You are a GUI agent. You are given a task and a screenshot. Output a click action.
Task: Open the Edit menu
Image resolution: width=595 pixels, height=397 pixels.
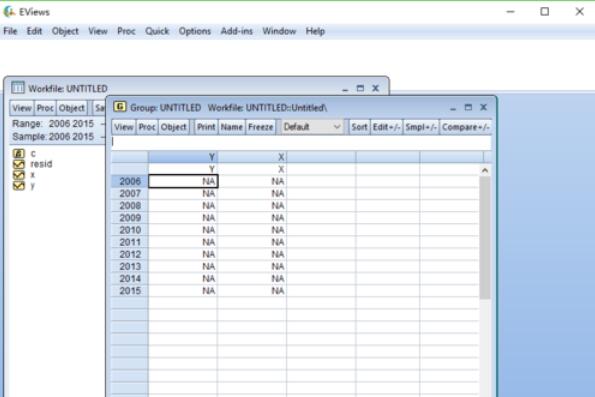(34, 31)
